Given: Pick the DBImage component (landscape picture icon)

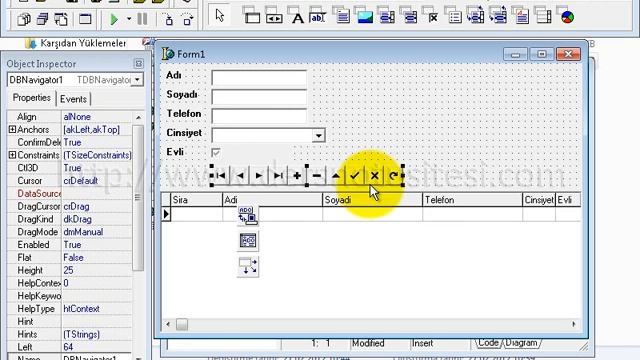Looking at the screenshot, I should (364, 16).
